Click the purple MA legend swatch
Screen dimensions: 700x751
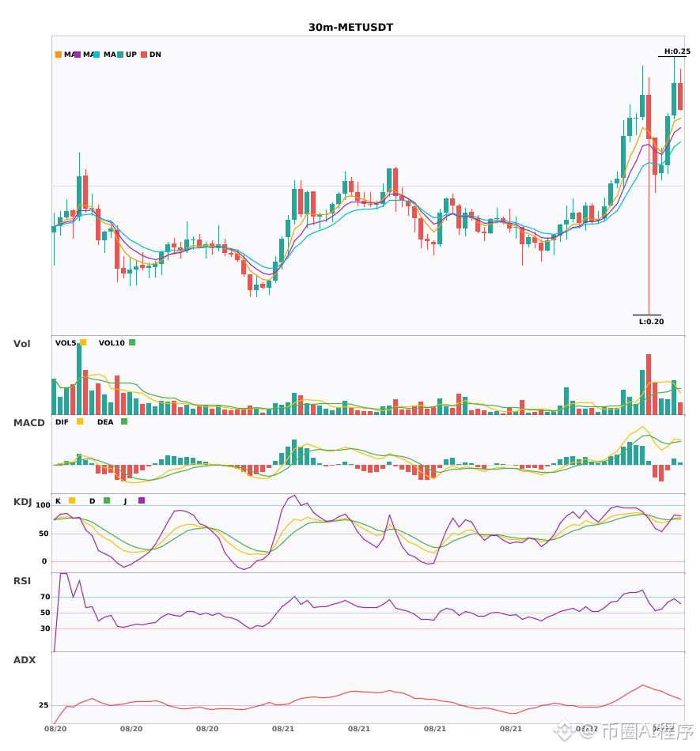pos(78,55)
